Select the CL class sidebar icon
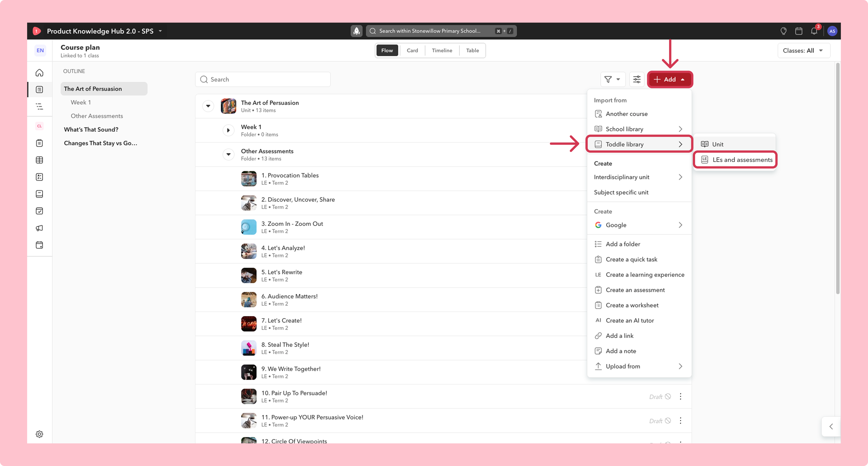 (x=39, y=126)
